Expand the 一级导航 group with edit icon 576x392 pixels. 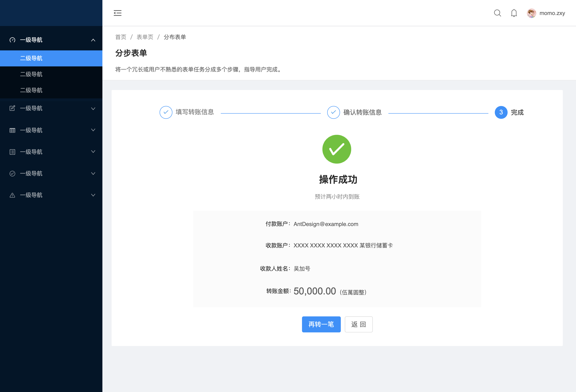[93, 109]
